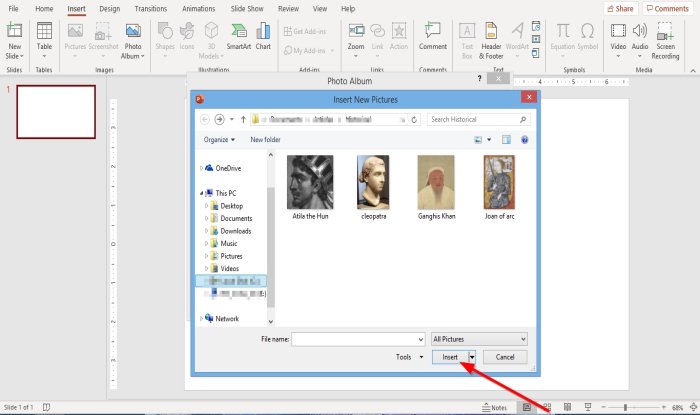Click the Cancel button
Screen dimensions: 700x415
pos(505,357)
